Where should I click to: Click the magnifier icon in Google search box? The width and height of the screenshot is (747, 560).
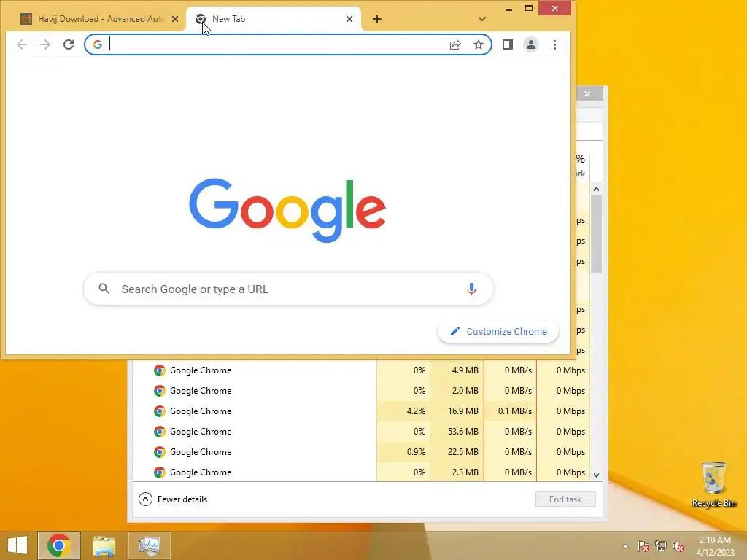(x=104, y=289)
